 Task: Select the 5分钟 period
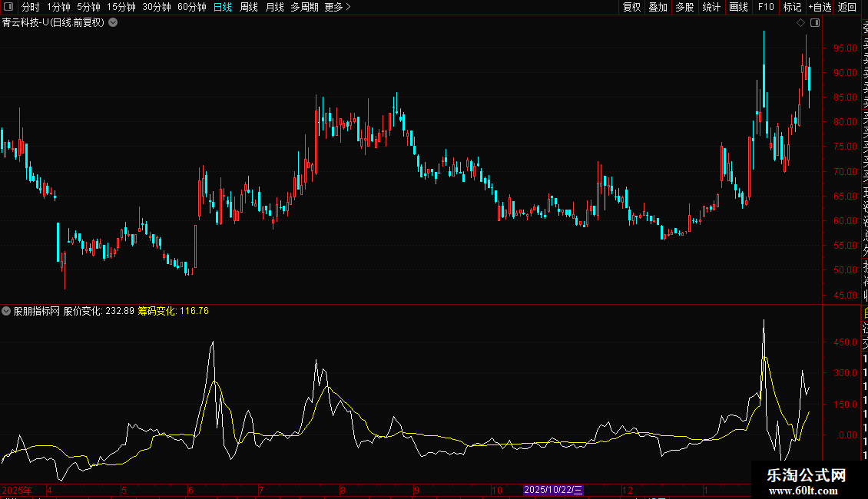point(88,7)
